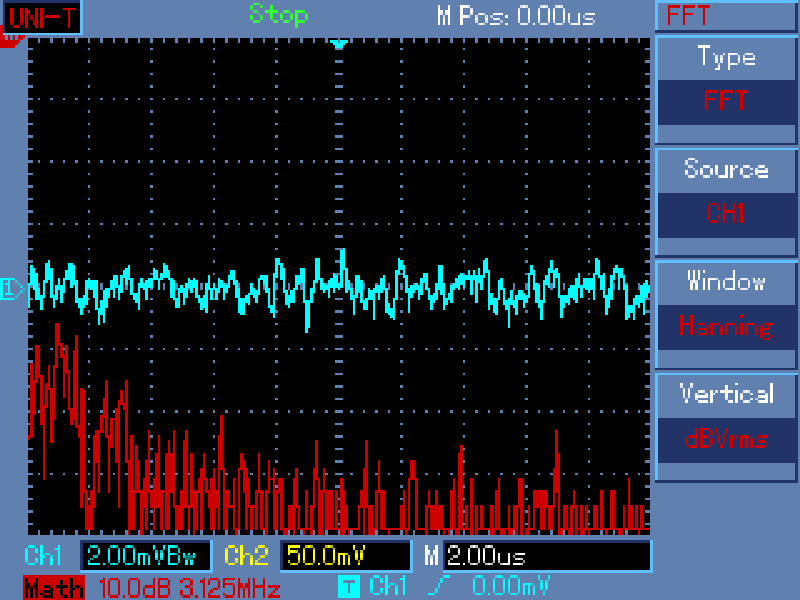Click the Ch1 trigger source label
Viewport: 800px width, 600px height.
click(388, 586)
